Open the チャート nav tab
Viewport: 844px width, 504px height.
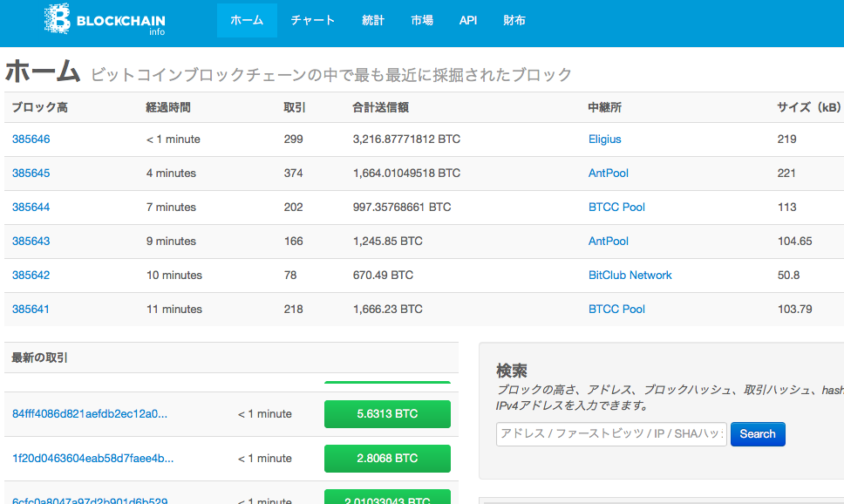click(313, 20)
